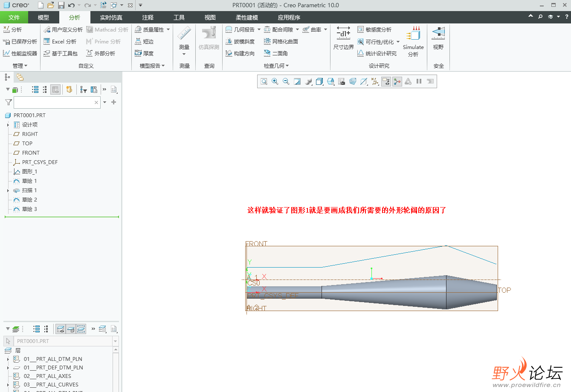Open 质量属性 dropdown arrow
571x392 pixels.
pos(168,29)
